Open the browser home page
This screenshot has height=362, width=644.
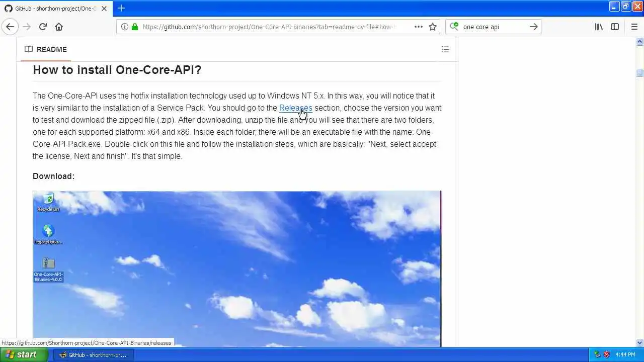click(x=59, y=27)
